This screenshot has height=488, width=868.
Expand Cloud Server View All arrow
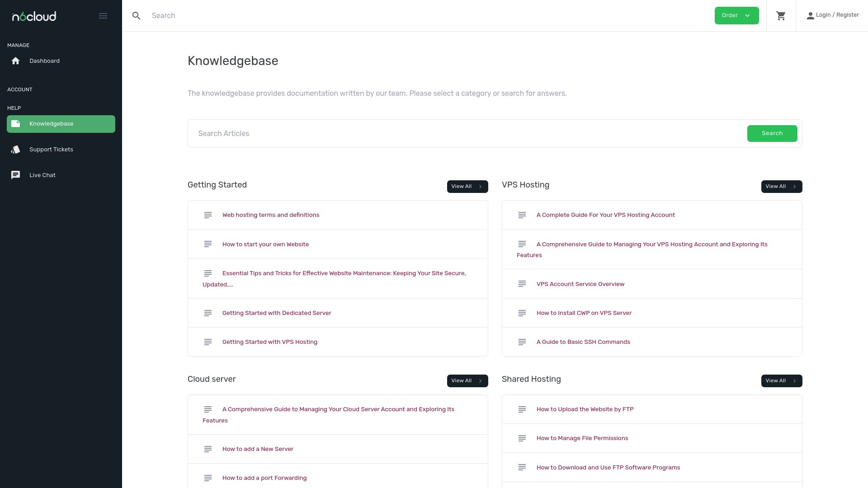pos(481,380)
